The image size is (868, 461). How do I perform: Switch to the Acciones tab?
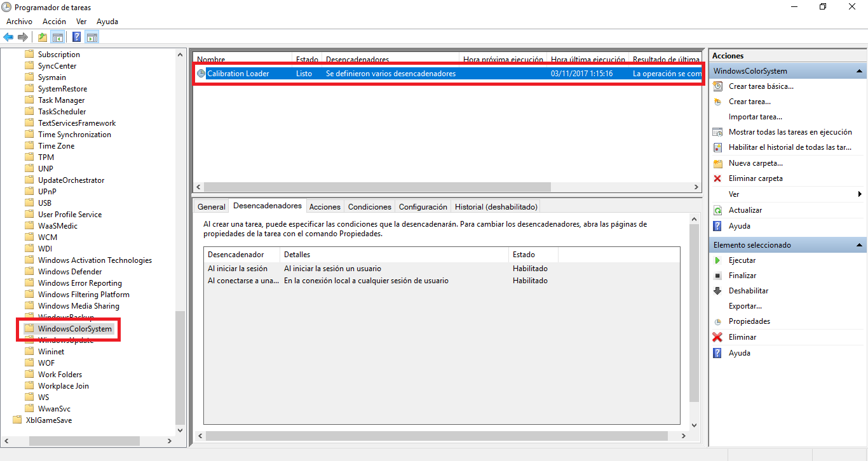[x=325, y=207]
